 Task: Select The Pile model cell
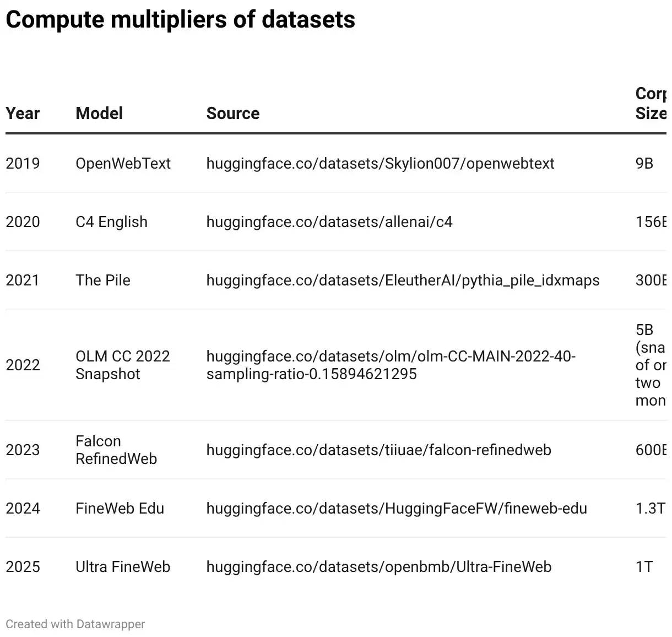click(103, 280)
